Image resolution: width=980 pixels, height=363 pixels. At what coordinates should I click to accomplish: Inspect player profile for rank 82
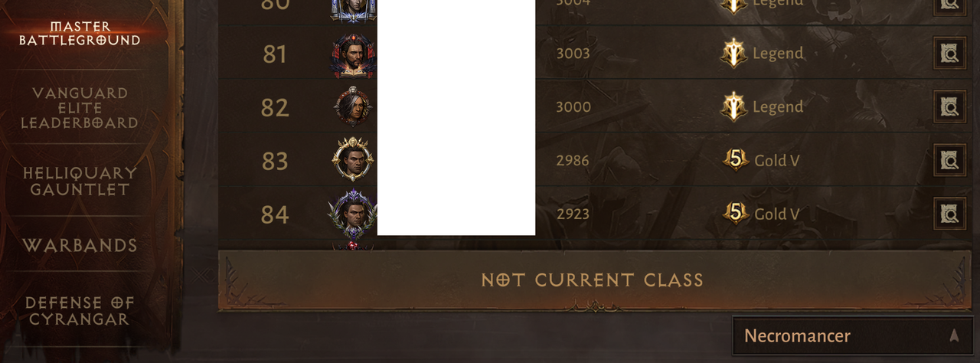[x=949, y=107]
